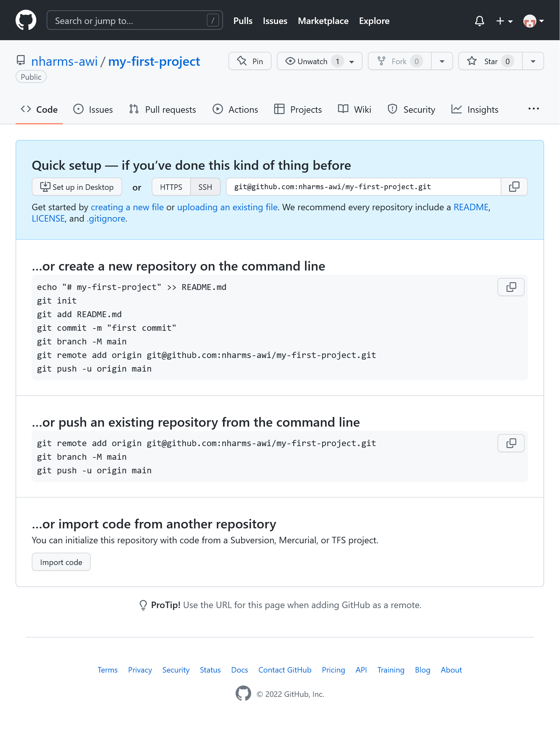Open Marketplace in top navigation
The width and height of the screenshot is (560, 738).
pyautogui.click(x=323, y=21)
